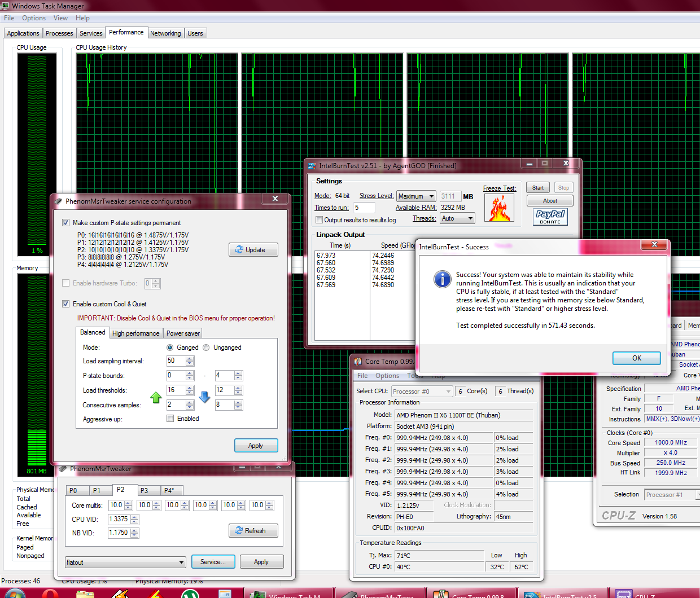Adjust the NB VID stepper
This screenshot has height=598, width=700.
(134, 533)
